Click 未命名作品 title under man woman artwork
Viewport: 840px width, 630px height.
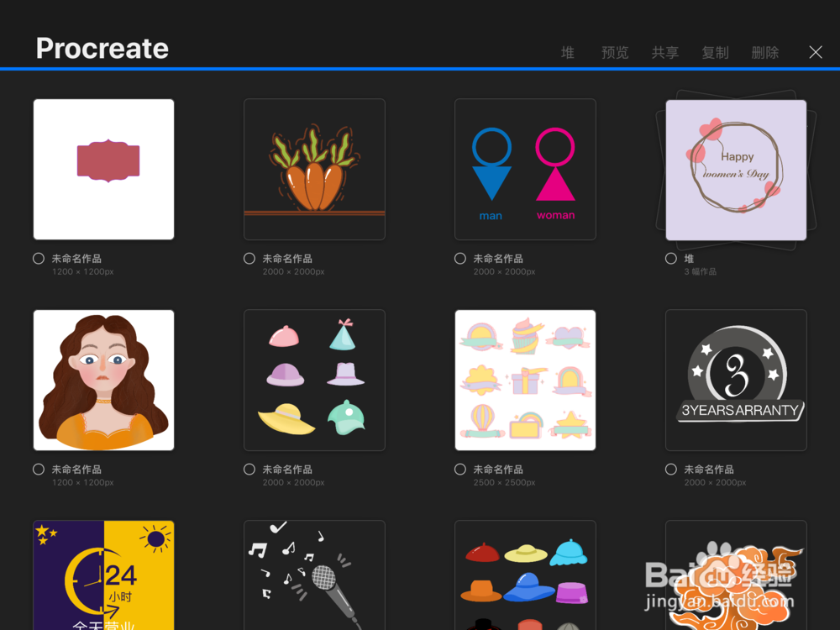click(x=498, y=258)
